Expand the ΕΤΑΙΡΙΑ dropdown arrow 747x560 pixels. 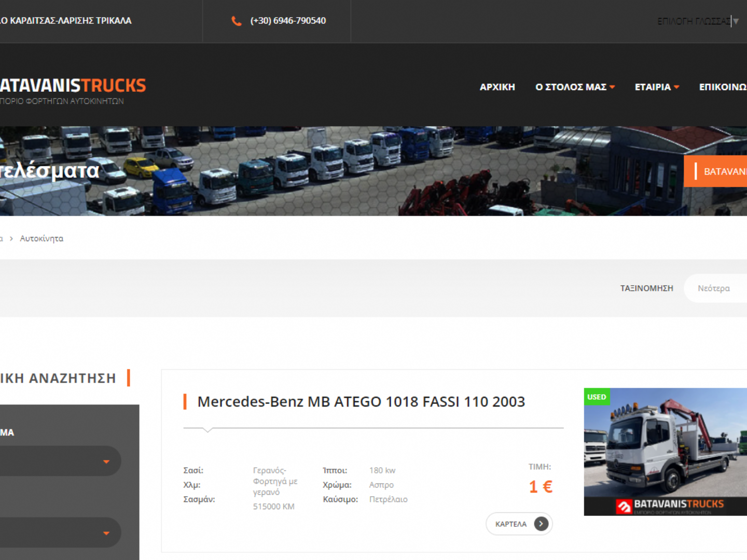(676, 87)
